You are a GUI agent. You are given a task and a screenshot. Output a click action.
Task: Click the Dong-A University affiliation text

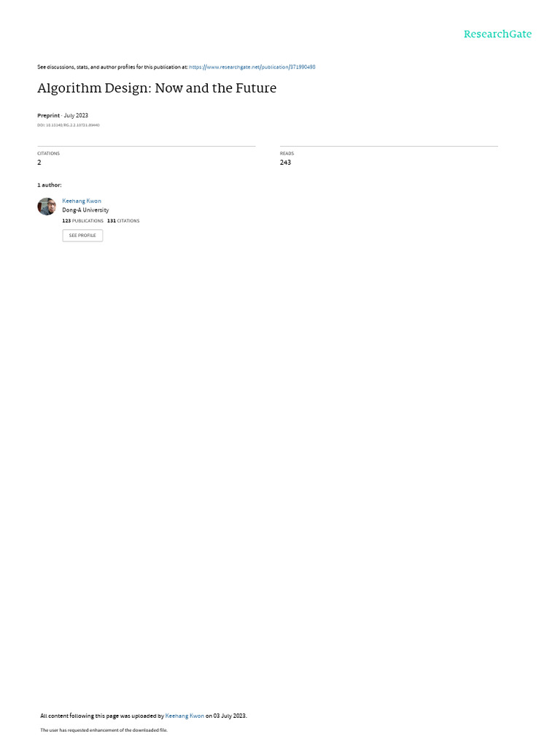point(85,210)
